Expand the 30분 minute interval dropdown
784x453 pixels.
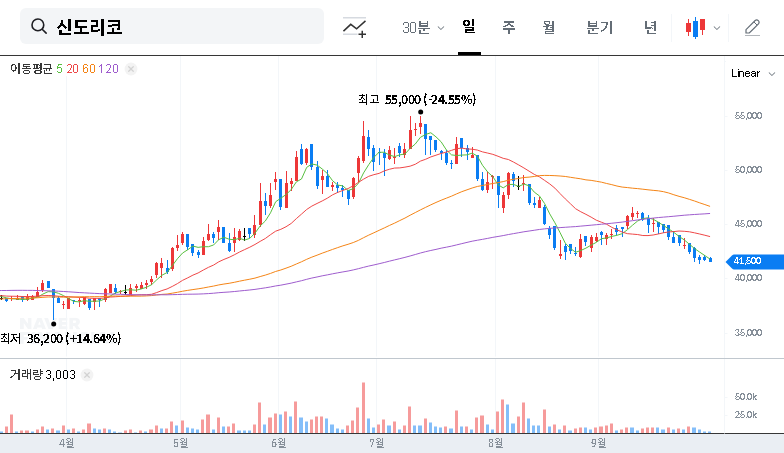(x=423, y=28)
